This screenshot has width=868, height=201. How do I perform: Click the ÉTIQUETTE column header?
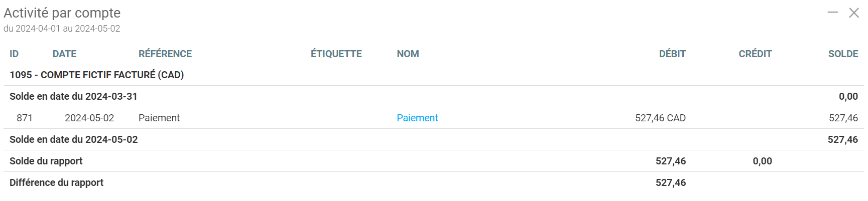pos(336,54)
